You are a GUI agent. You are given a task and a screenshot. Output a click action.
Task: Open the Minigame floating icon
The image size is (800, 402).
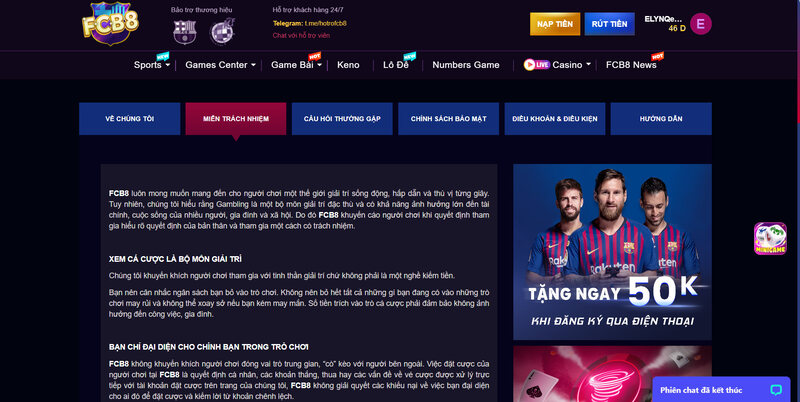tap(770, 238)
